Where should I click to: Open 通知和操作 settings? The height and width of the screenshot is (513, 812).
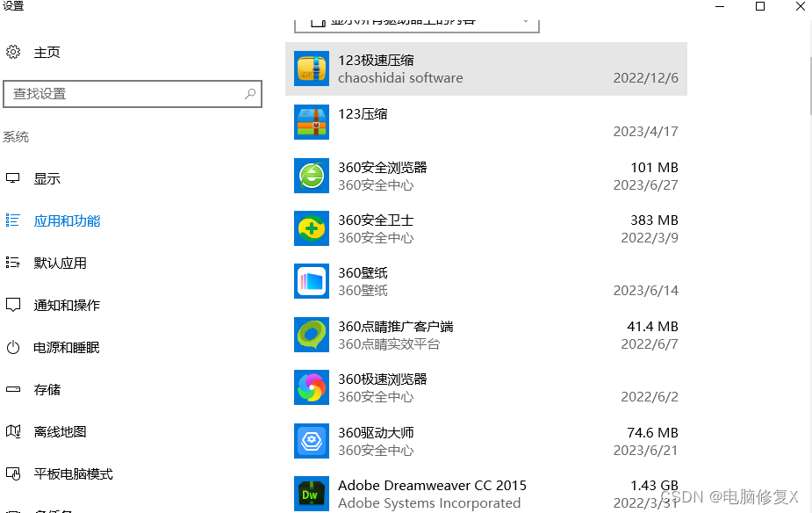(67, 305)
